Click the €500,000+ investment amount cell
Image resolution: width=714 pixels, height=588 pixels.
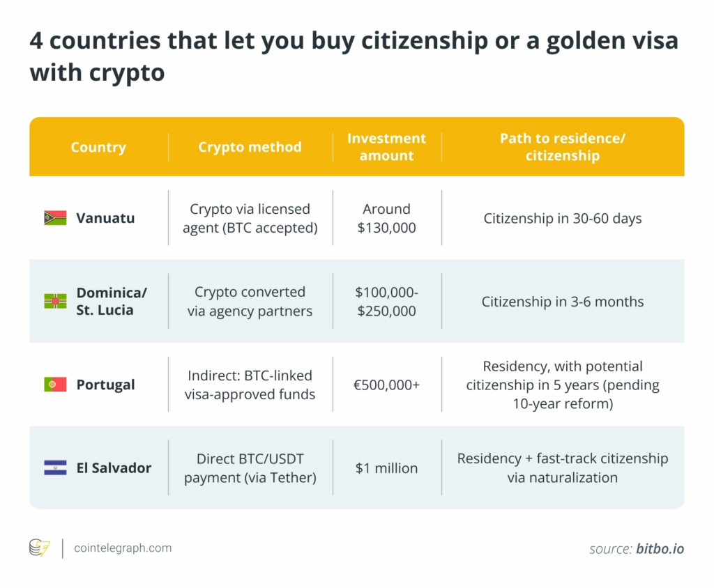point(386,385)
